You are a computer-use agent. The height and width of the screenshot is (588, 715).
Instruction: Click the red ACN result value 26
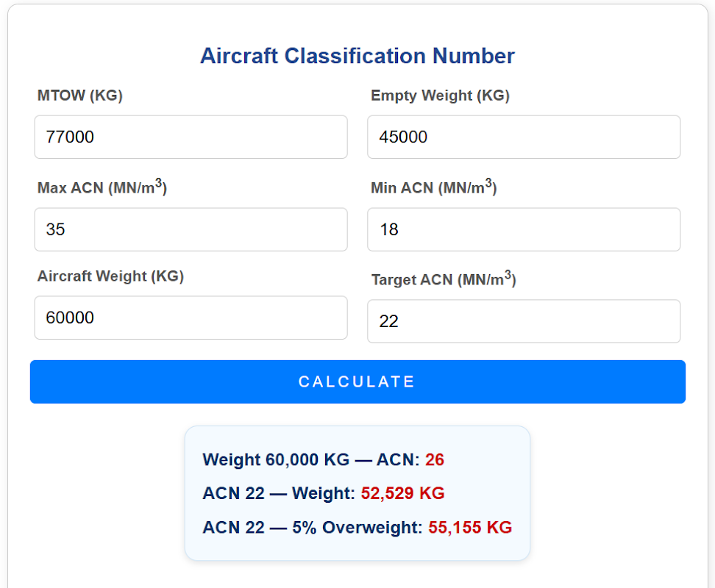pyautogui.click(x=435, y=460)
